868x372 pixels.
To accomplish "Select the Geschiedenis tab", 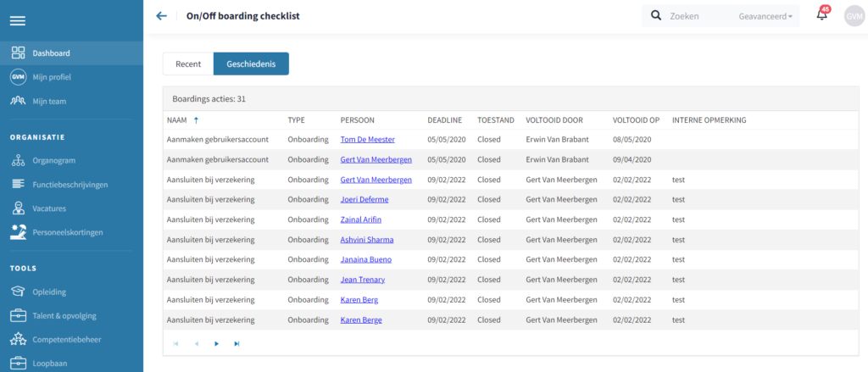I will (251, 64).
